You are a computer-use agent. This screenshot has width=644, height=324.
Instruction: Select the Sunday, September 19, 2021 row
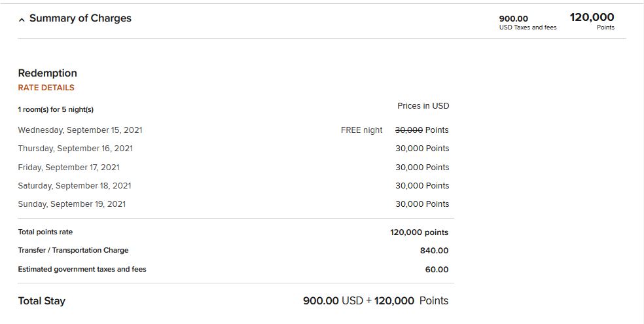tap(233, 204)
